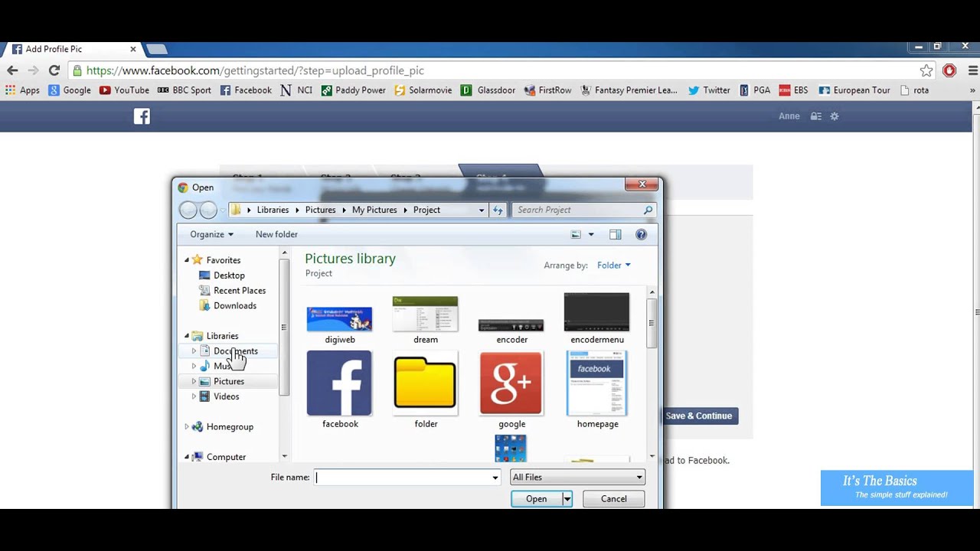The image size is (980, 551).
Task: Click Project in breadcrumb path
Action: (x=426, y=210)
